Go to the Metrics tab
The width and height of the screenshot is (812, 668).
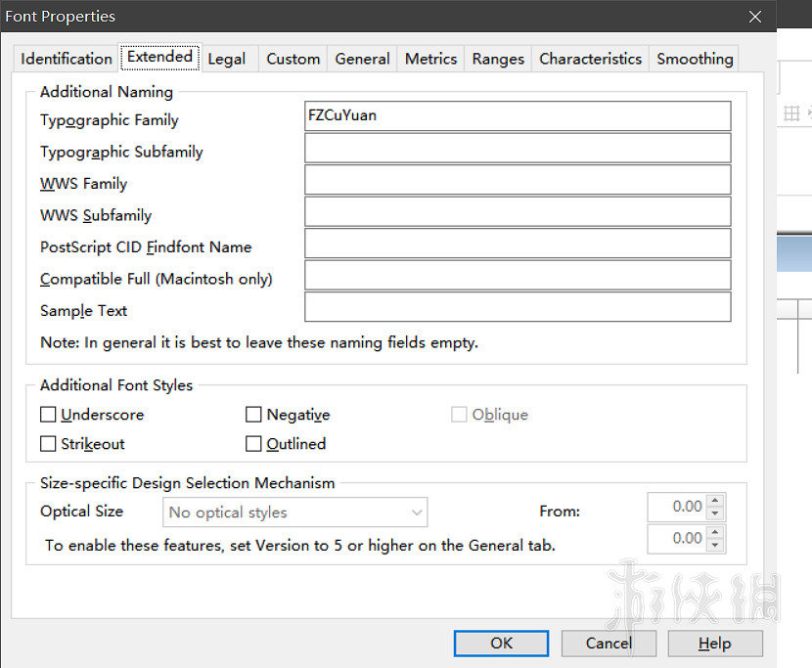click(430, 59)
